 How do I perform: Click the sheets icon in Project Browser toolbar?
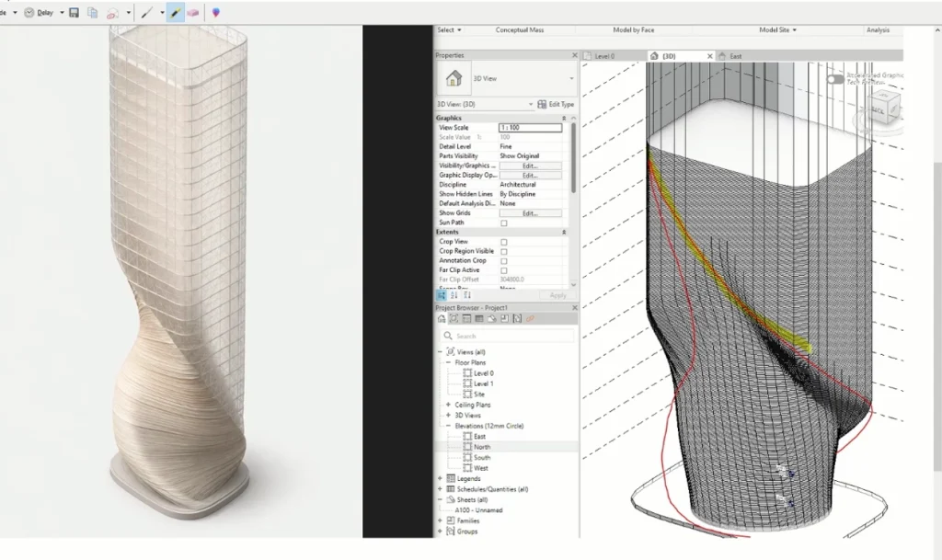[492, 319]
